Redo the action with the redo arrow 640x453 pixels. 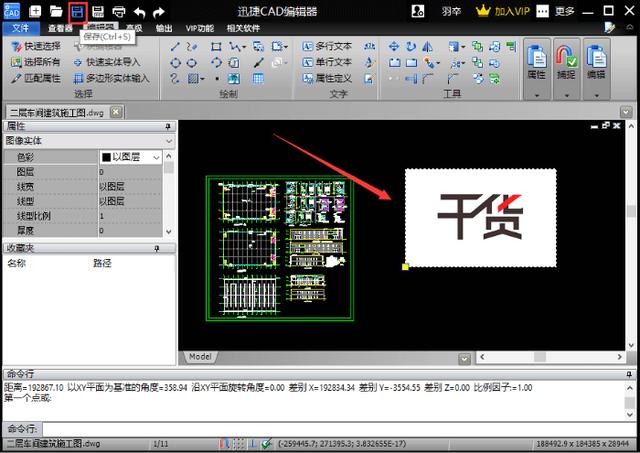pyautogui.click(x=159, y=12)
